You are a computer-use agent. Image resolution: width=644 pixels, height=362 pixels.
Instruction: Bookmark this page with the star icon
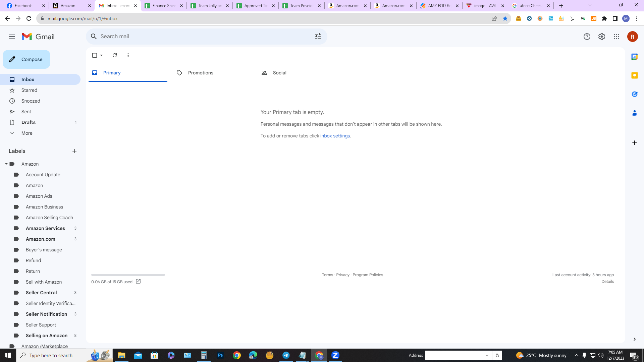(x=505, y=18)
